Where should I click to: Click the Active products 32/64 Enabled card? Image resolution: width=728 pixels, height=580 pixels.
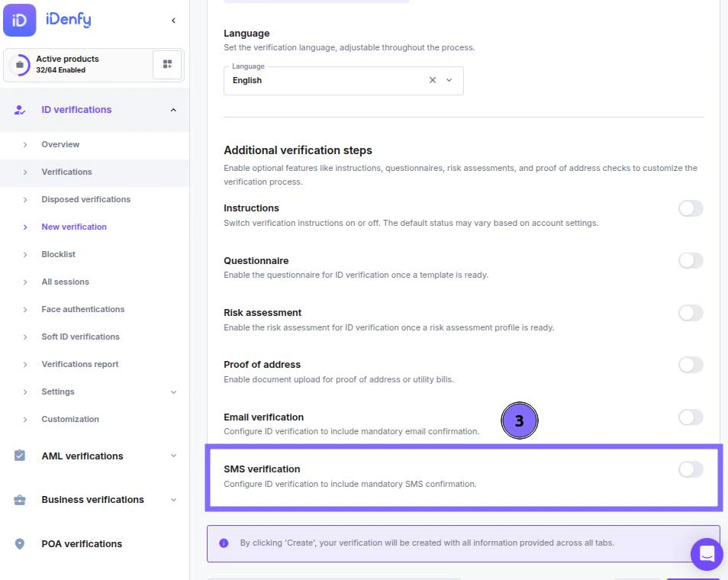pyautogui.click(x=94, y=65)
